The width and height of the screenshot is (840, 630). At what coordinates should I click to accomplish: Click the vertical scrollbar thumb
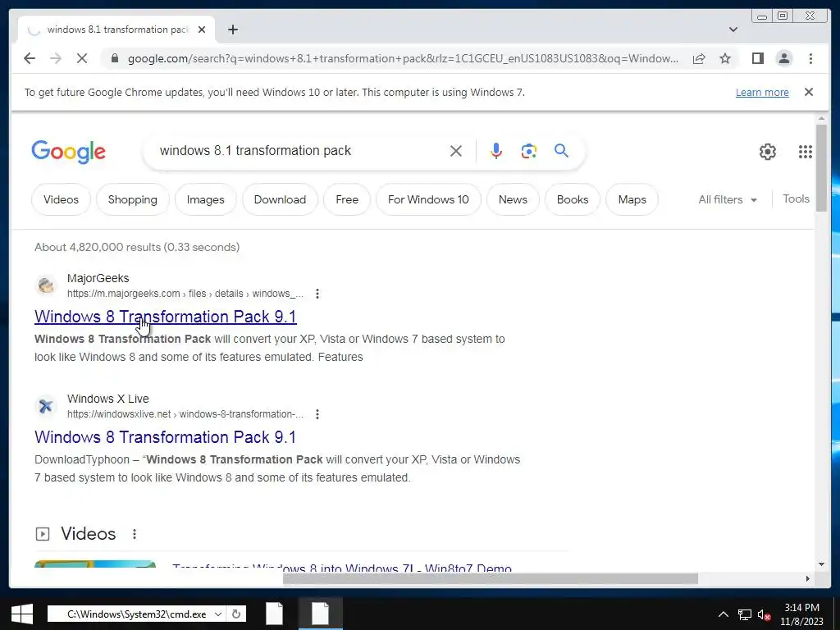pos(821,169)
